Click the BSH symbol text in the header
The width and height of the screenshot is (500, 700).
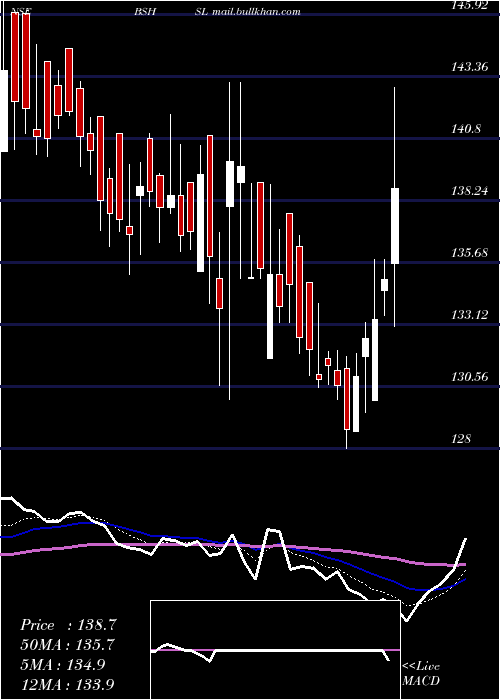click(145, 12)
